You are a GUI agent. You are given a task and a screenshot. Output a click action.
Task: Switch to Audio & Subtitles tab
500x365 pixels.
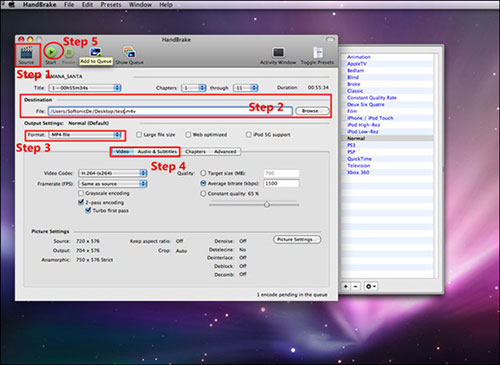[157, 152]
